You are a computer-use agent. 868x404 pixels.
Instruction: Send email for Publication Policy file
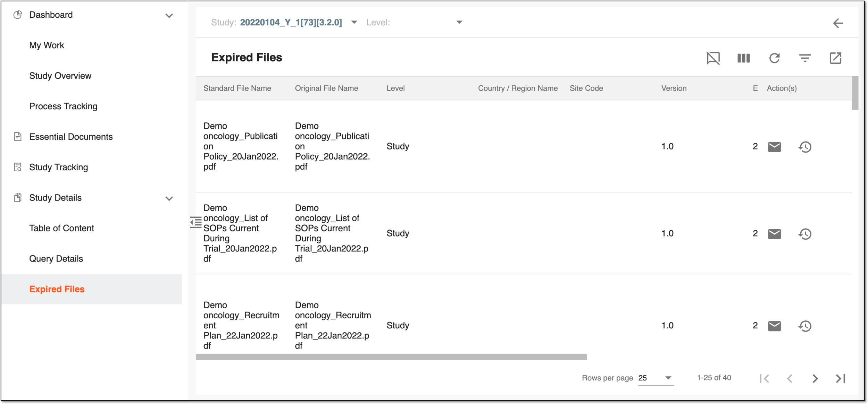pos(774,147)
